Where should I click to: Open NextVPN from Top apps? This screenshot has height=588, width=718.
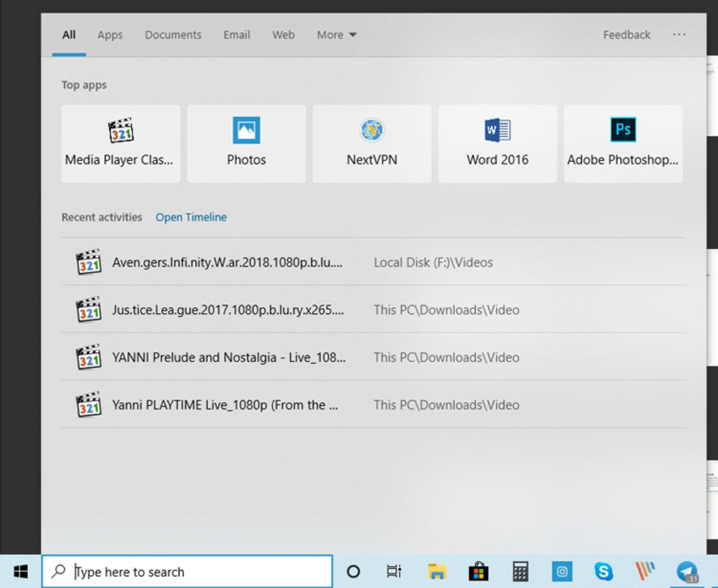tap(371, 144)
